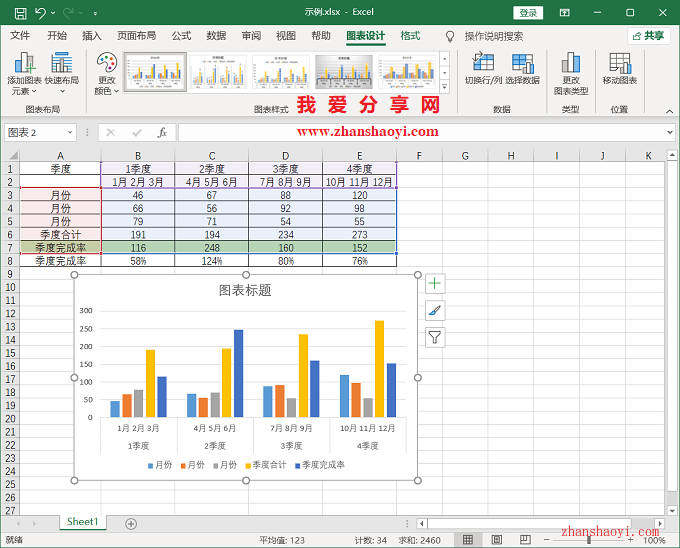Viewport: 680px width, 548px height.
Task: Switch to Page Layout view icon
Action: tap(497, 540)
